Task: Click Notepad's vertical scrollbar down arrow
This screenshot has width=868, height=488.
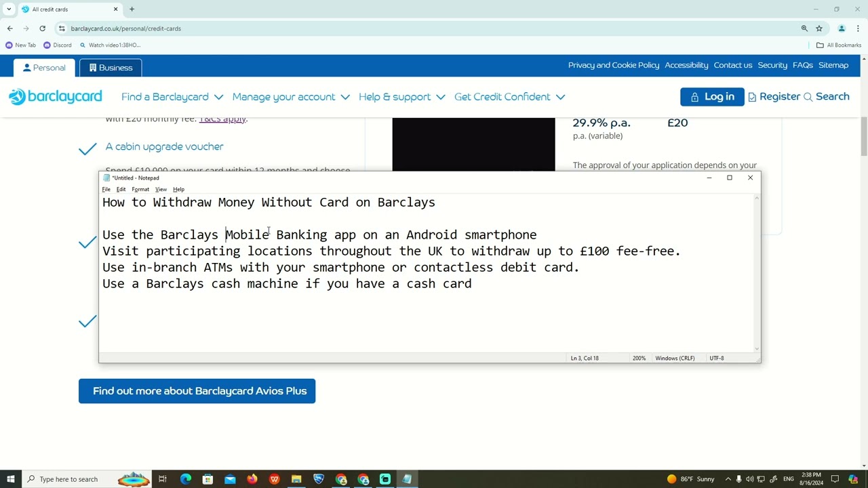Action: [x=757, y=349]
